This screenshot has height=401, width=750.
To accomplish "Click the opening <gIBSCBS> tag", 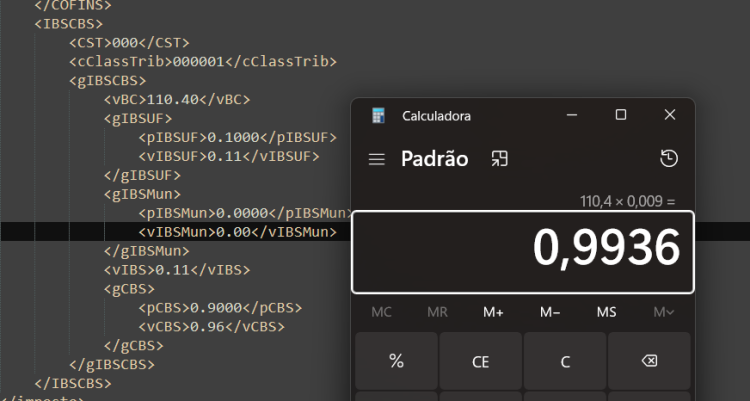I will (x=108, y=80).
